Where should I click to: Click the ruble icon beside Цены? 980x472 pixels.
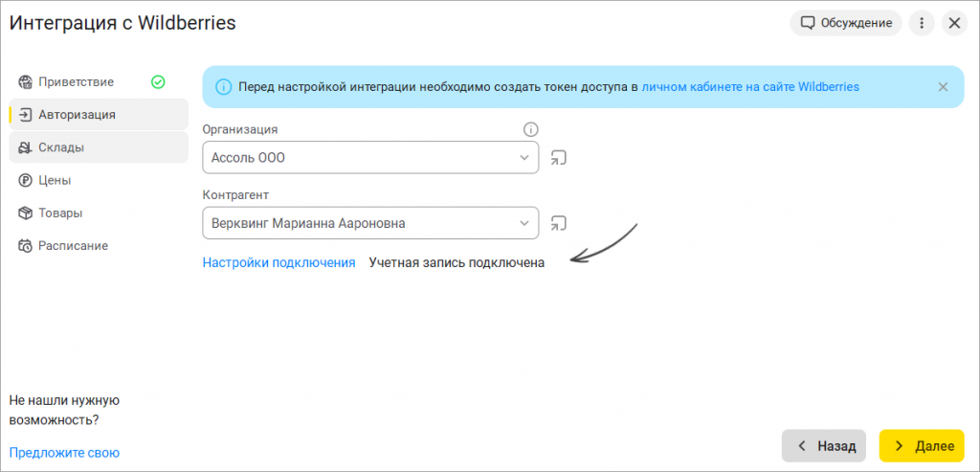point(25,180)
